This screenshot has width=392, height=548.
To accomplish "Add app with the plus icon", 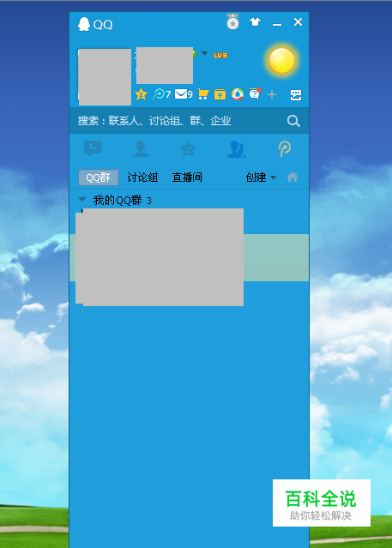I will pyautogui.click(x=272, y=94).
